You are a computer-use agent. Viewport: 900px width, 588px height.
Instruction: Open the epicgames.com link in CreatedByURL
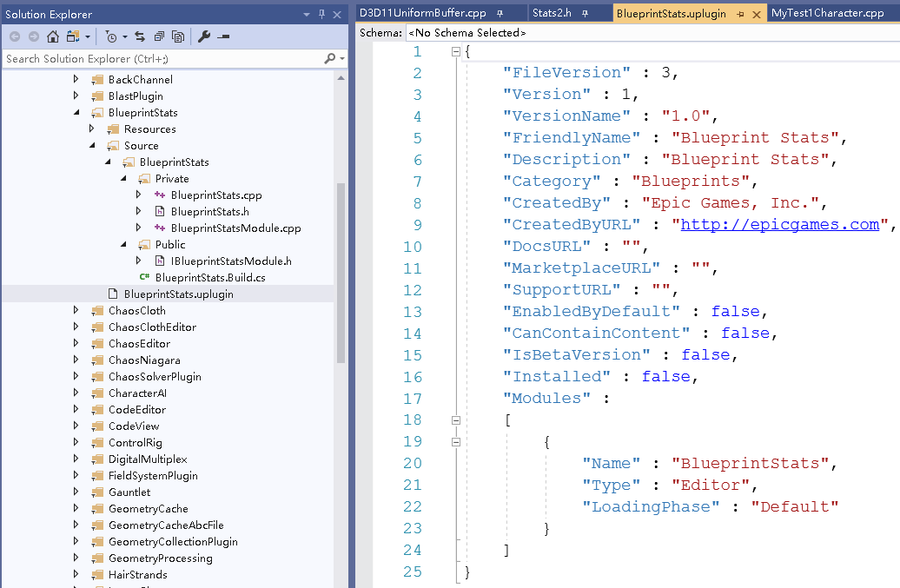[x=780, y=224]
